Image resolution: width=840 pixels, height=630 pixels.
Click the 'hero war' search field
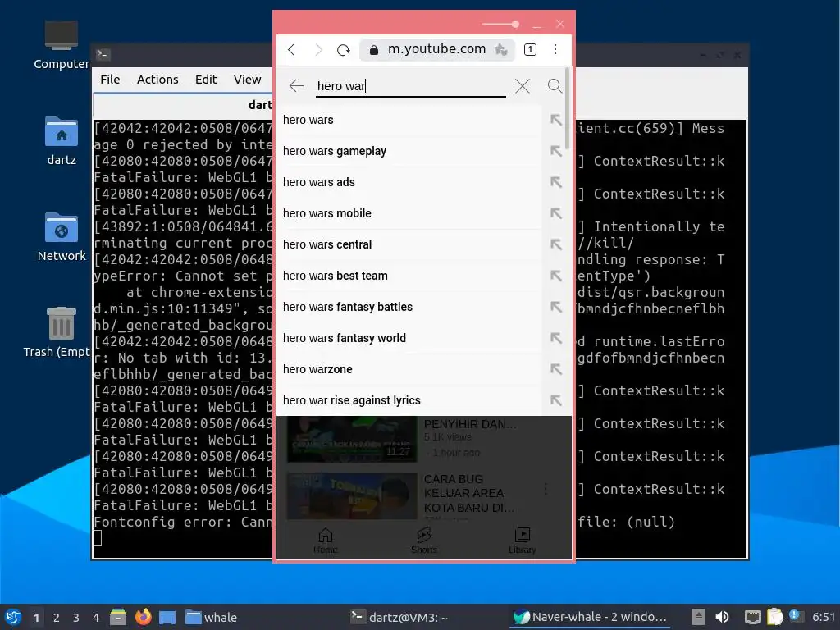(x=410, y=85)
